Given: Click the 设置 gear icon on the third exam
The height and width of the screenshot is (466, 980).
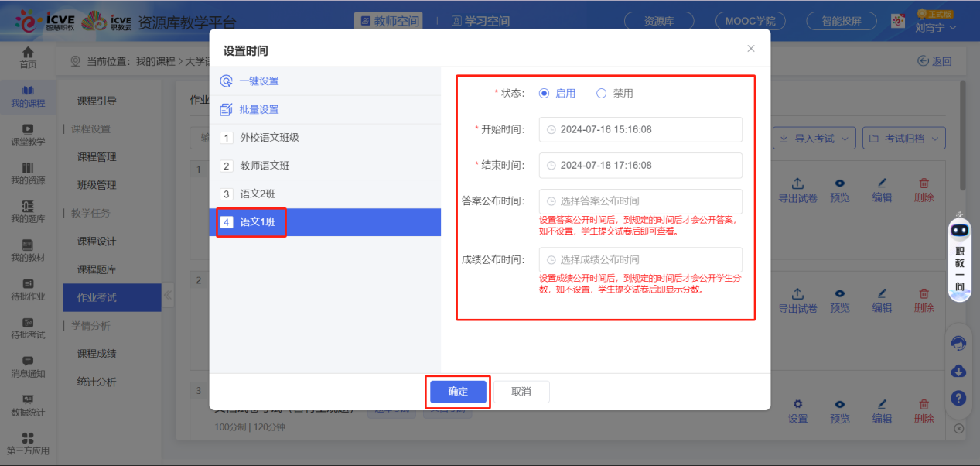Looking at the screenshot, I should 797,405.
